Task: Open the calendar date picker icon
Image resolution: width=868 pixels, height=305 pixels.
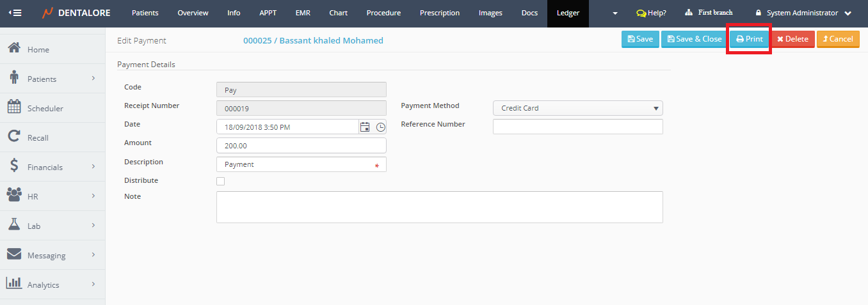Action: pyautogui.click(x=365, y=127)
